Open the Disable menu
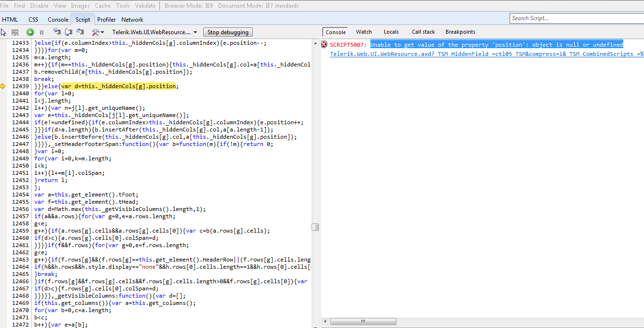This screenshot has height=328, width=644. 39,6
